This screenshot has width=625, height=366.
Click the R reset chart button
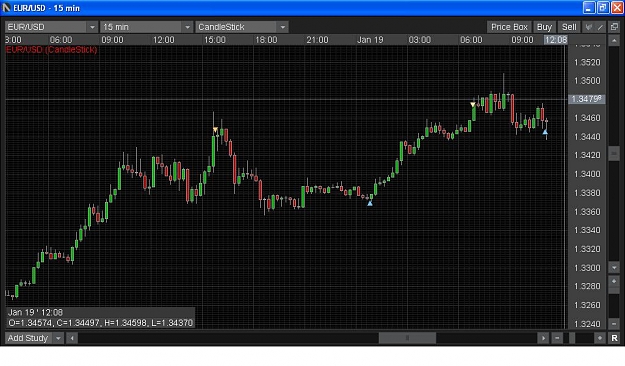tap(614, 338)
